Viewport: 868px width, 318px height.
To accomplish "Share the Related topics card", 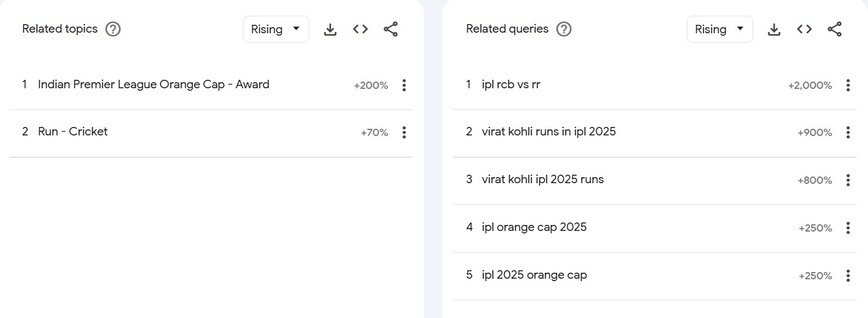I will tap(391, 29).
